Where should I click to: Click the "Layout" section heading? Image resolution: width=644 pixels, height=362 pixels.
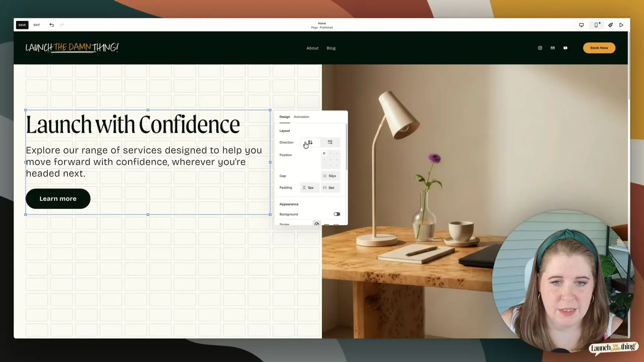285,131
